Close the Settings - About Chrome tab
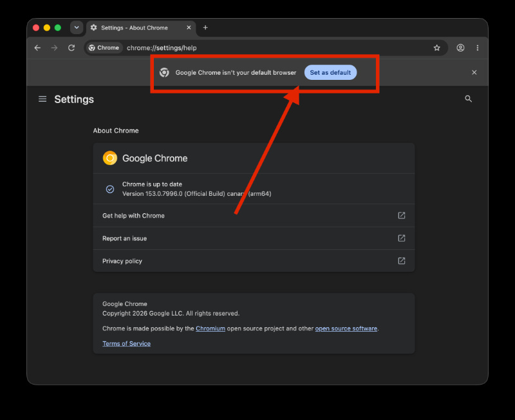The width and height of the screenshot is (515, 420). 189,28
